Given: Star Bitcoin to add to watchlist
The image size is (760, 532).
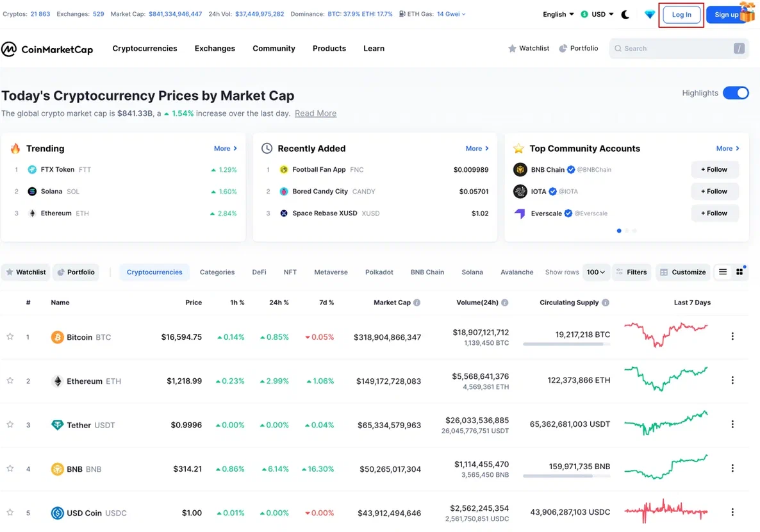Looking at the screenshot, I should pyautogui.click(x=10, y=337).
